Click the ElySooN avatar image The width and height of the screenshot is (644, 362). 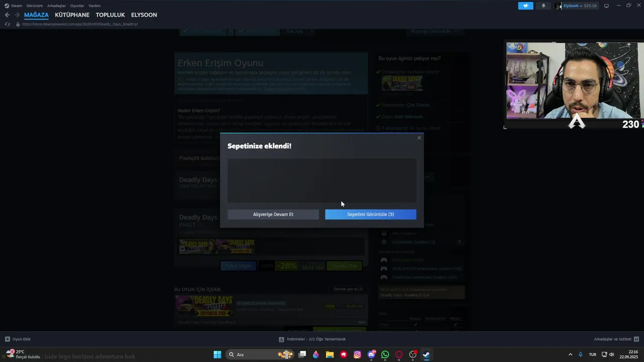pos(558,6)
